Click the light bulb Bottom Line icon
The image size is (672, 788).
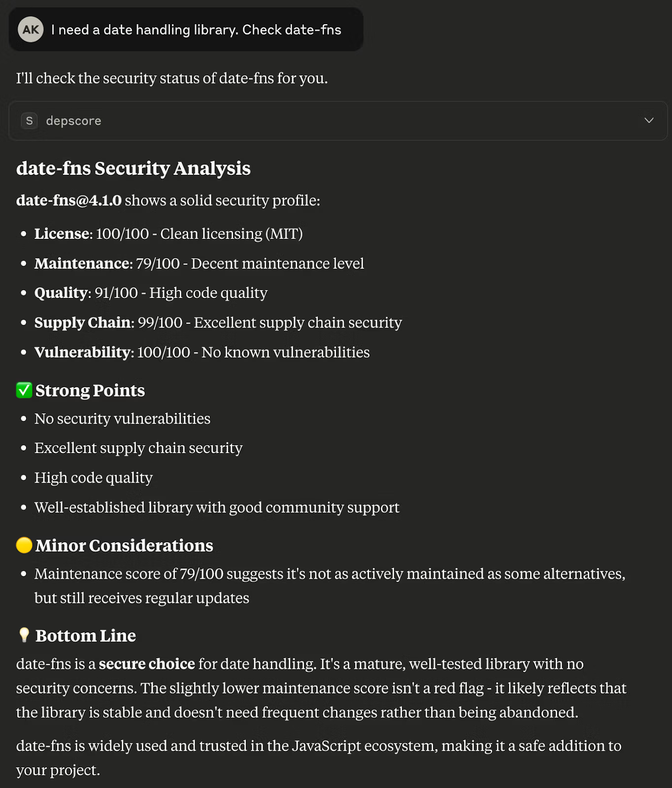(24, 635)
